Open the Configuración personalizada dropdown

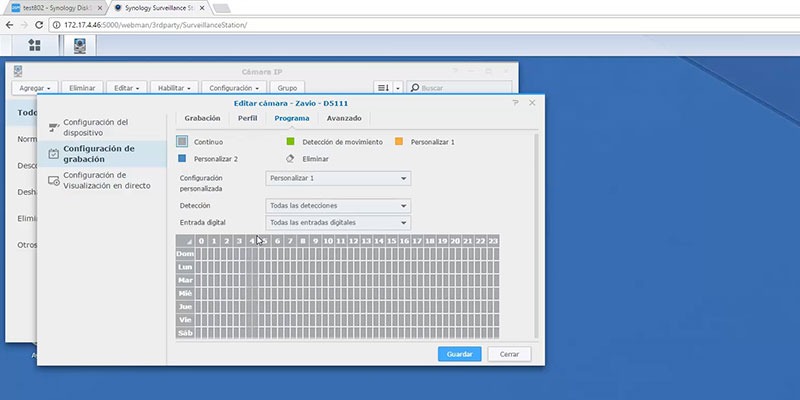(338, 179)
